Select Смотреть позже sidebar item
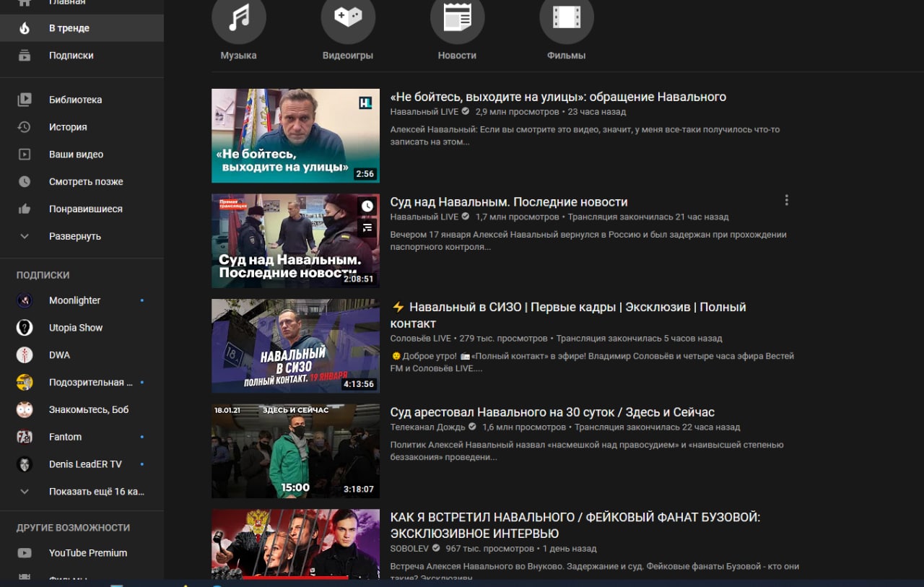924x587 pixels. (82, 182)
